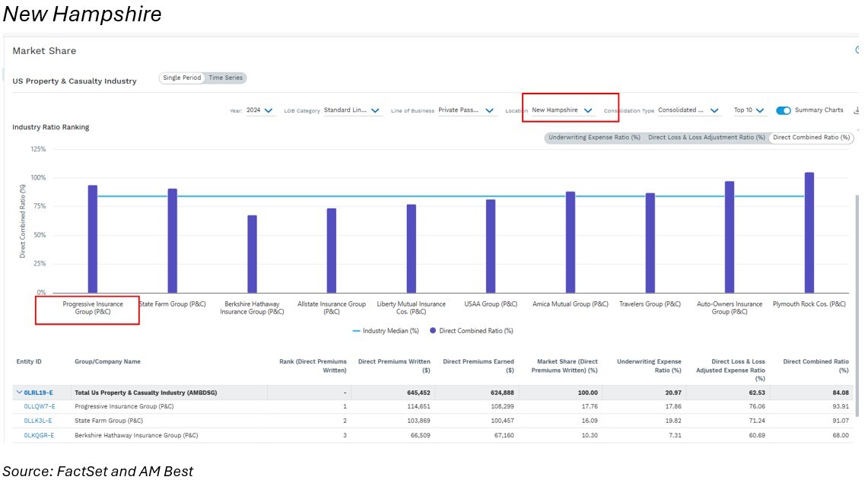This screenshot has width=868, height=480.
Task: Select the Underwriting Expense Ratio (%) tab
Action: 594,138
